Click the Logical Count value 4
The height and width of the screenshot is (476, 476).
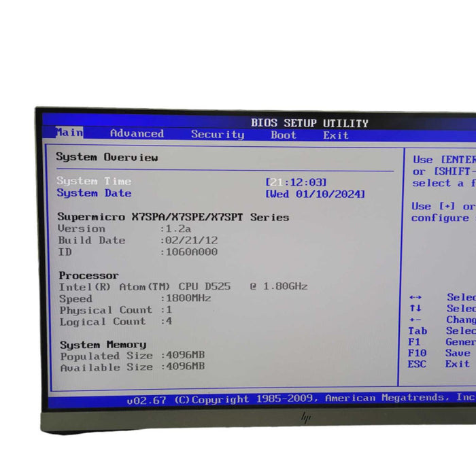pos(169,321)
